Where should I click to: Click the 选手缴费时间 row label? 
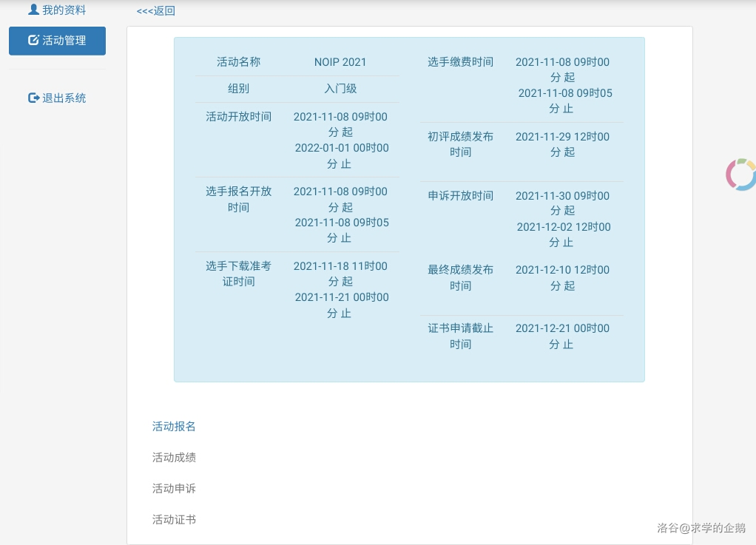point(460,61)
